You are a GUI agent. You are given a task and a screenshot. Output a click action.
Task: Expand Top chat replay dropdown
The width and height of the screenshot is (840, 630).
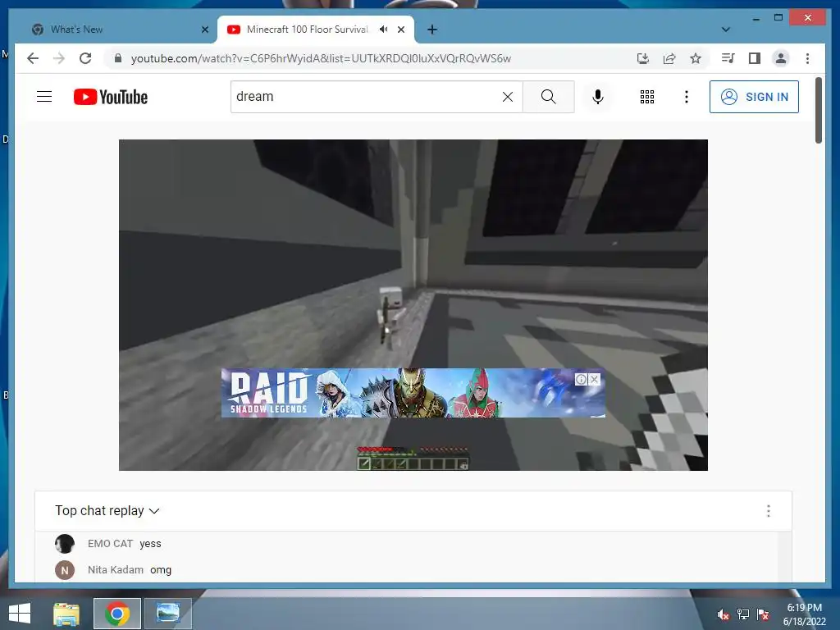[x=107, y=510]
